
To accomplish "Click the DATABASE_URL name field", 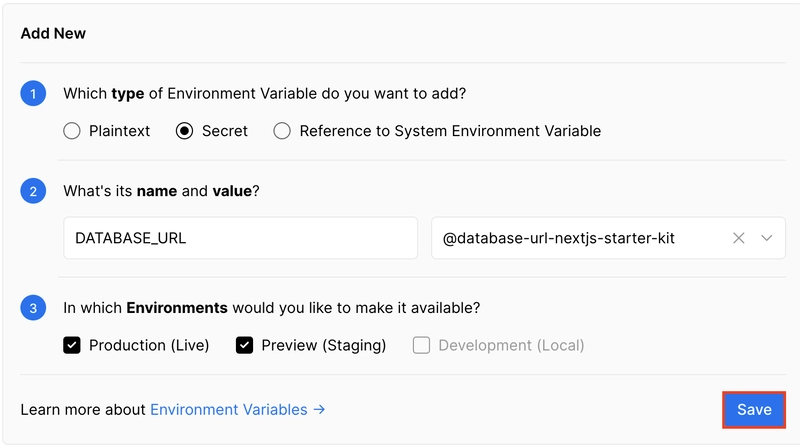I will click(x=240, y=238).
